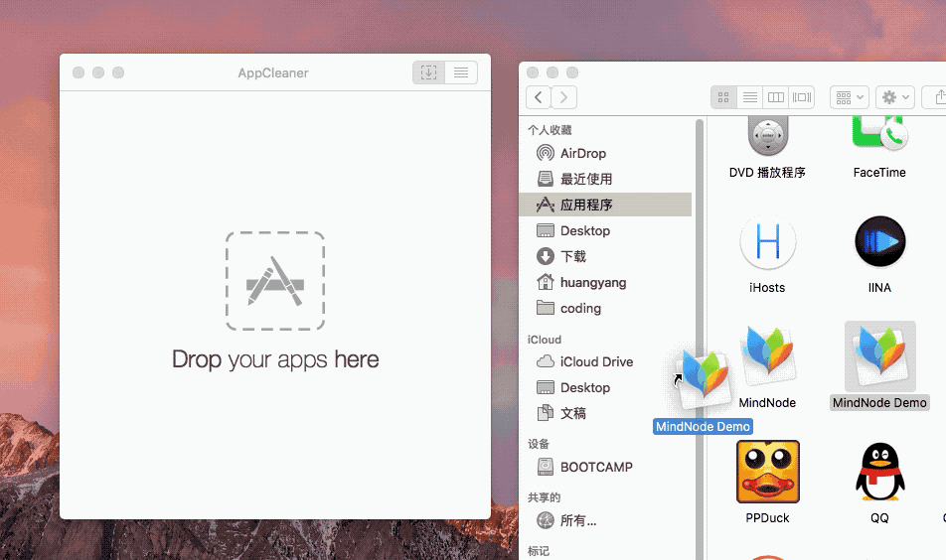Select the BOOTCAMP device
This screenshot has width=946, height=560.
(x=605, y=468)
